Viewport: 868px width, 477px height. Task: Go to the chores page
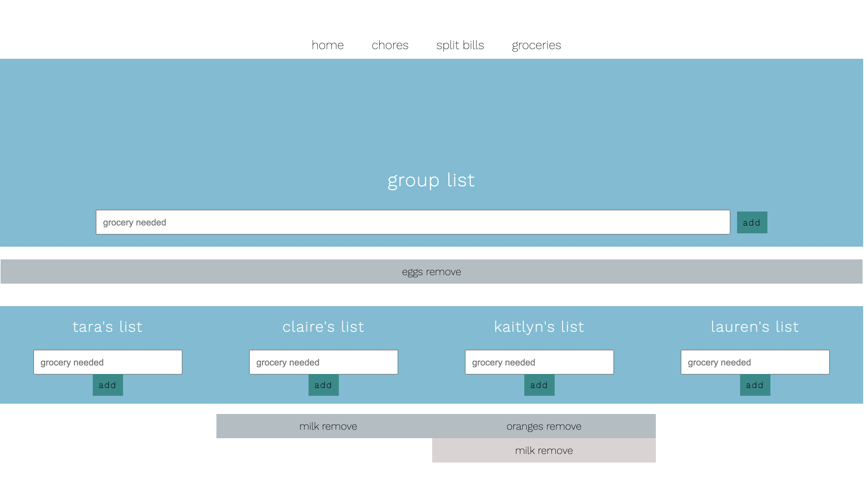(390, 45)
